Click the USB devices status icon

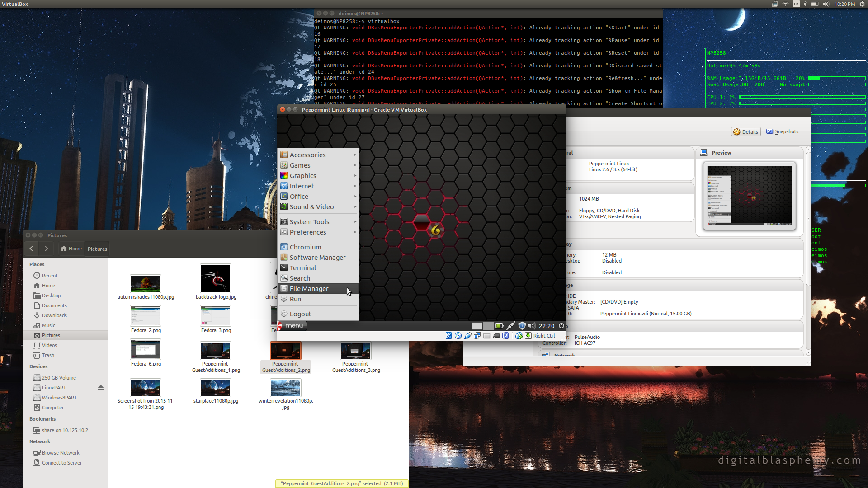coord(467,336)
